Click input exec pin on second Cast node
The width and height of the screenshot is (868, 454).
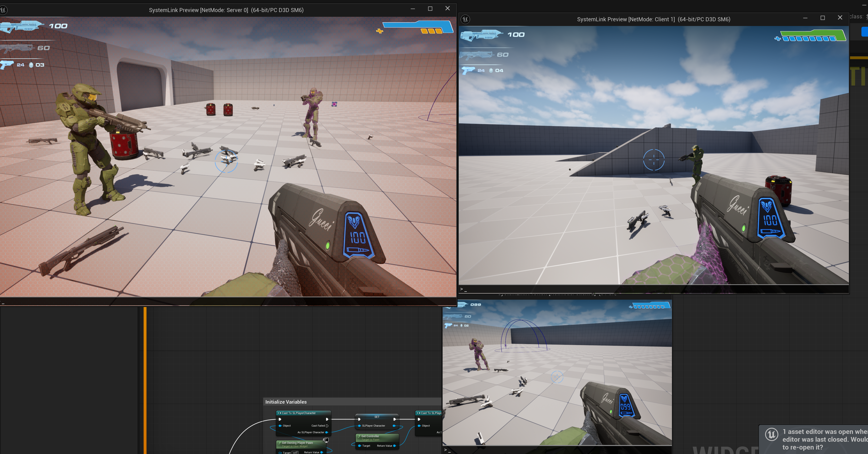[x=419, y=419]
